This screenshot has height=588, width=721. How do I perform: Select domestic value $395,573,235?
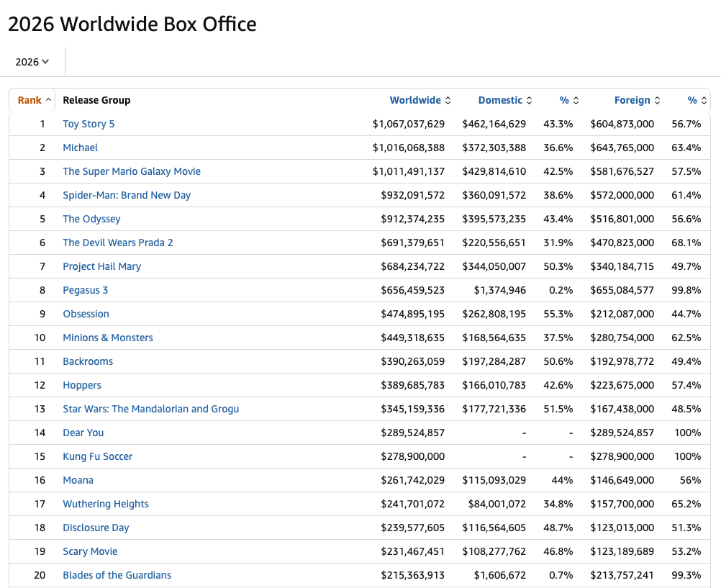tap(494, 219)
